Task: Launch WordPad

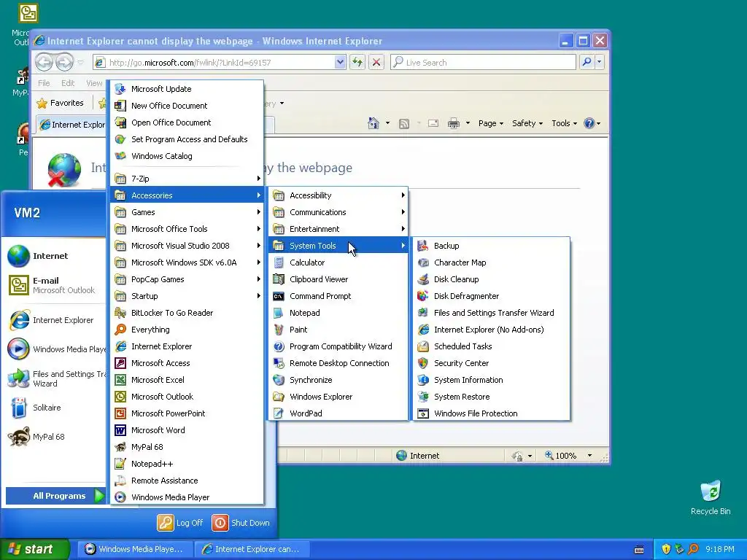Action: coord(338,413)
